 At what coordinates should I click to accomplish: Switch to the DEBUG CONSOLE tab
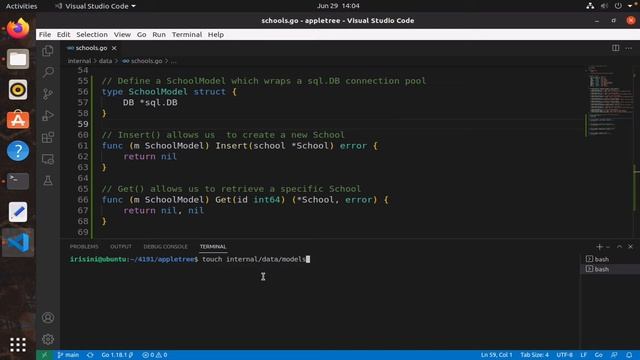coord(165,247)
